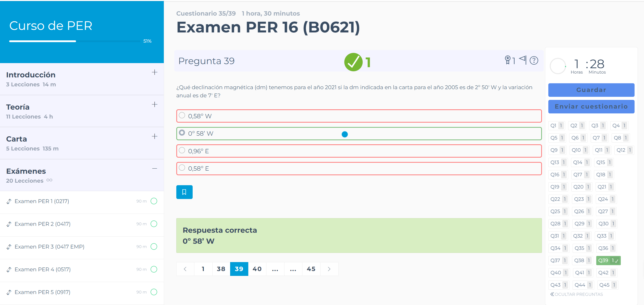Jump to question Q17 in the grid
The width and height of the screenshot is (644, 305).
coord(580,175)
